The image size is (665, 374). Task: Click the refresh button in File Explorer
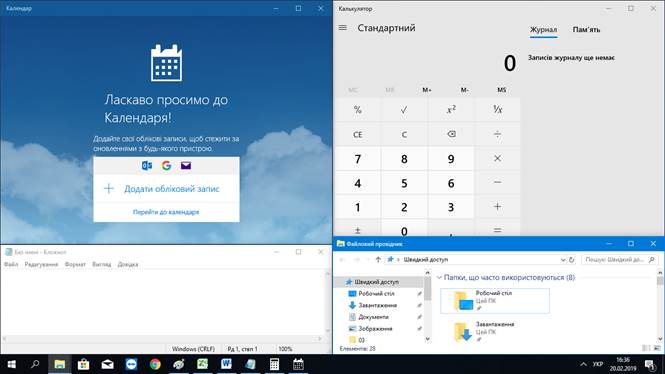(x=571, y=260)
